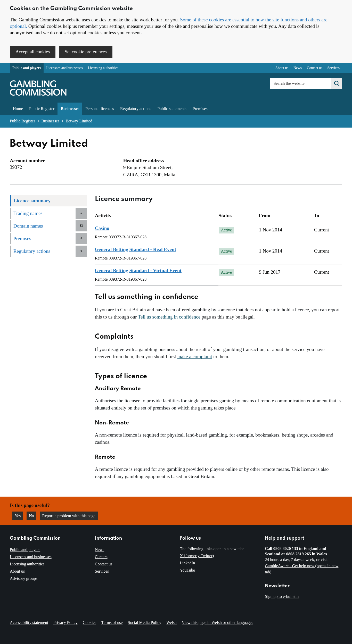The height and width of the screenshot is (644, 352).
Task: Select Businesses in main navigation
Action: pos(70,109)
